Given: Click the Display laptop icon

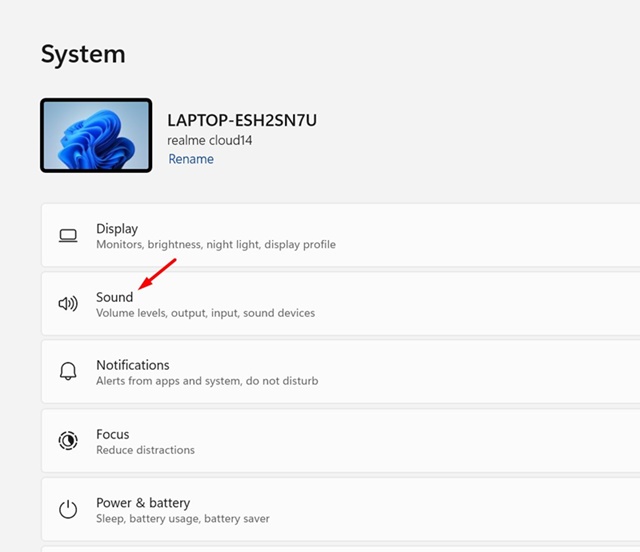Looking at the screenshot, I should pos(68,236).
